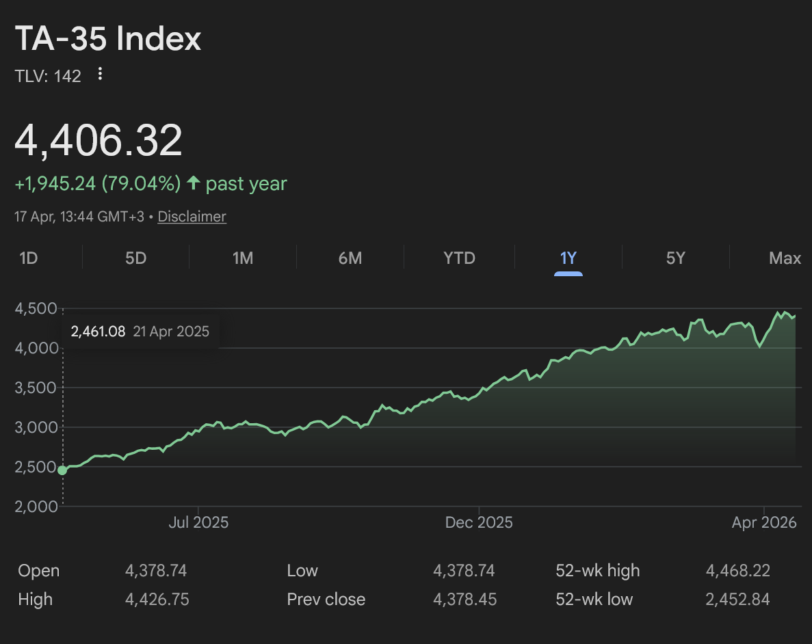812x644 pixels.
Task: Select the 1Y time range tab
Action: coord(568,258)
